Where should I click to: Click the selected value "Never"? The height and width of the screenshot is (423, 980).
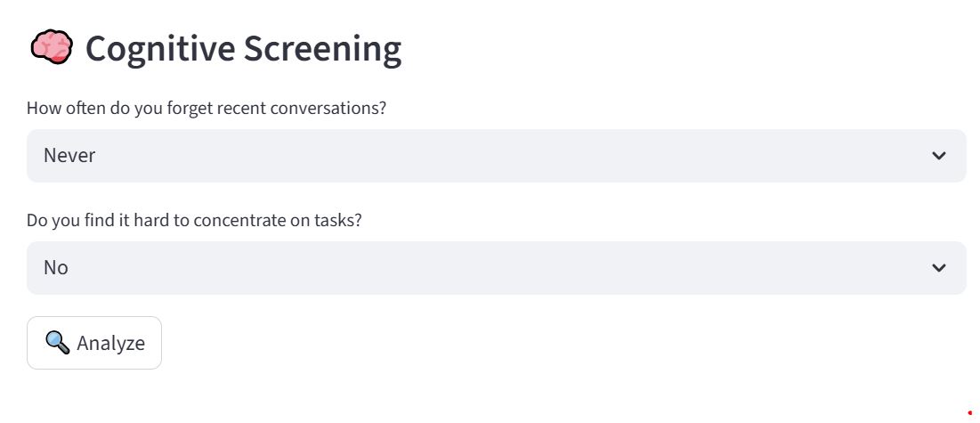point(69,156)
